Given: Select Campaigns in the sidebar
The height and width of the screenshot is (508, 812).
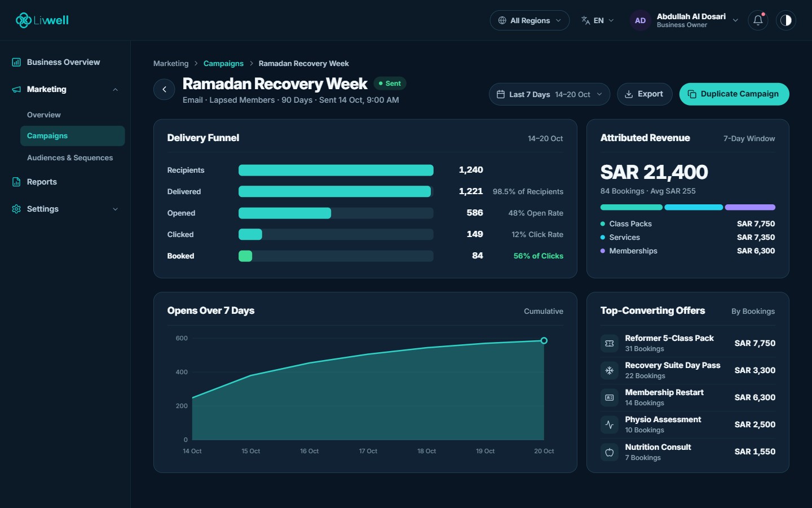Looking at the screenshot, I should coord(72,136).
